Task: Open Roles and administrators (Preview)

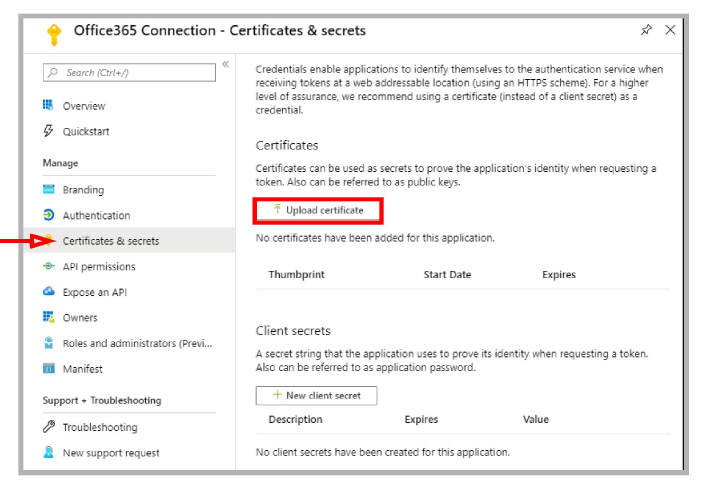Action: click(137, 343)
